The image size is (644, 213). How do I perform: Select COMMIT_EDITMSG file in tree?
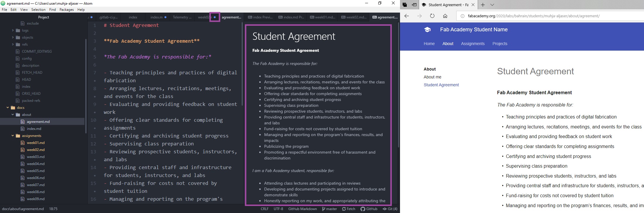[x=37, y=51]
